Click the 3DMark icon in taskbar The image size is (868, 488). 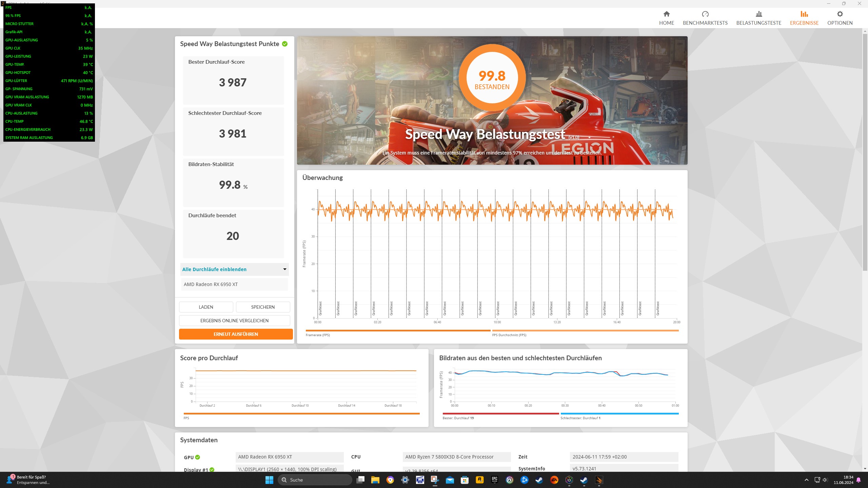click(x=599, y=480)
